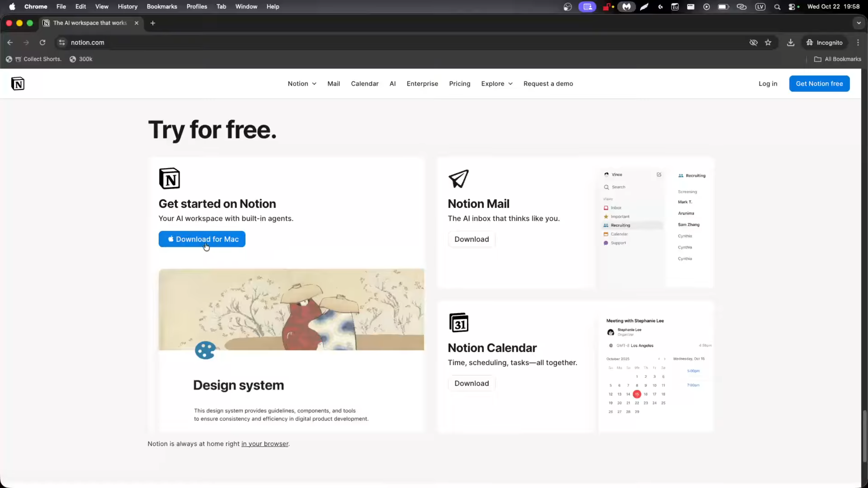This screenshot has height=488, width=868.
Task: Click the battery status icon
Action: click(723, 6)
